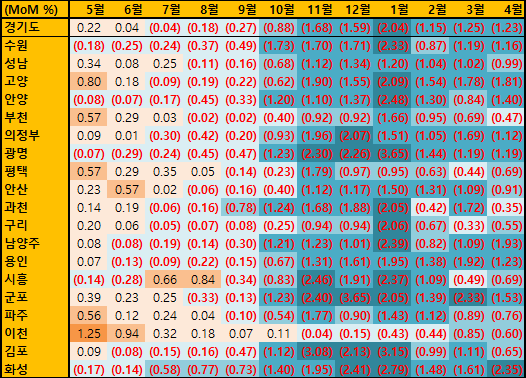The image size is (526, 378).
Task: Click the 10월 column header
Action: tap(278, 9)
